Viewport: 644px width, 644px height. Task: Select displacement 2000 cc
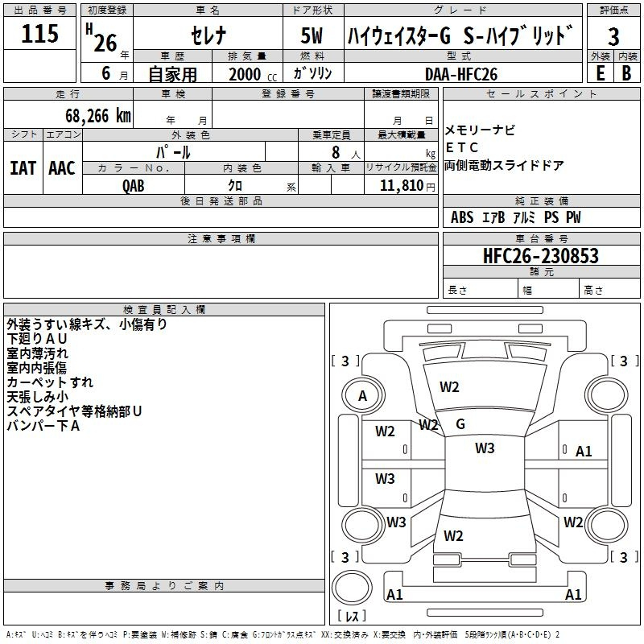tap(252, 74)
